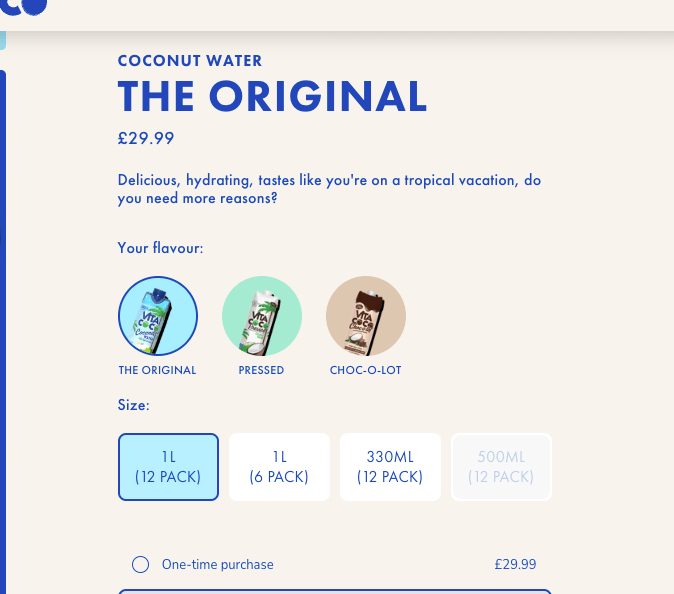This screenshot has width=674, height=594.
Task: Click the One-time purchase label text
Action: click(x=218, y=564)
